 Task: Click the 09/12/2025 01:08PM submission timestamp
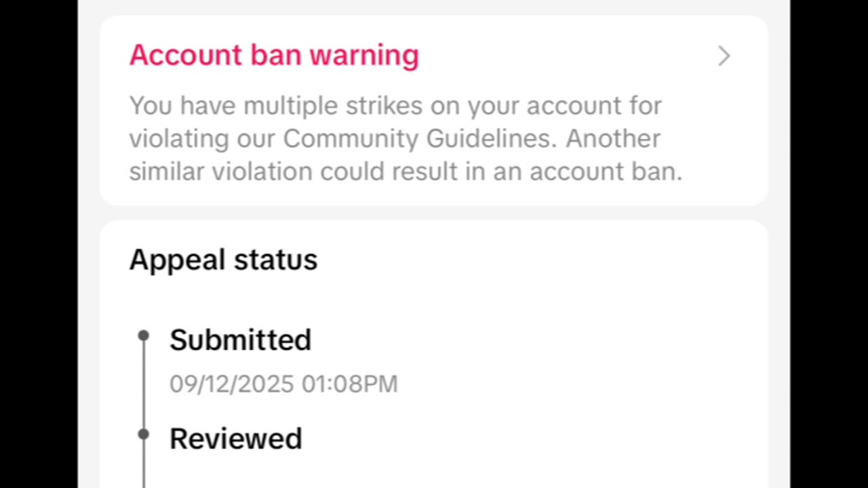pos(283,384)
